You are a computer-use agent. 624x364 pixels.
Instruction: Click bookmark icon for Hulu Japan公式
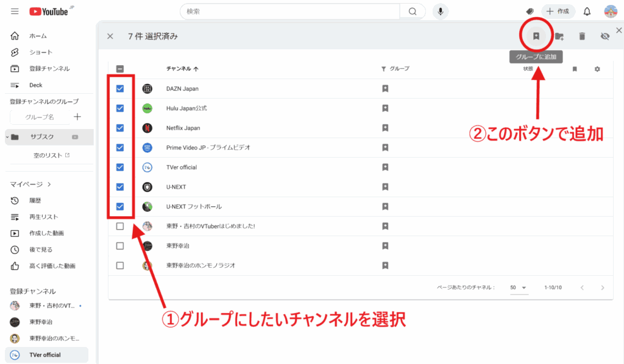(385, 108)
